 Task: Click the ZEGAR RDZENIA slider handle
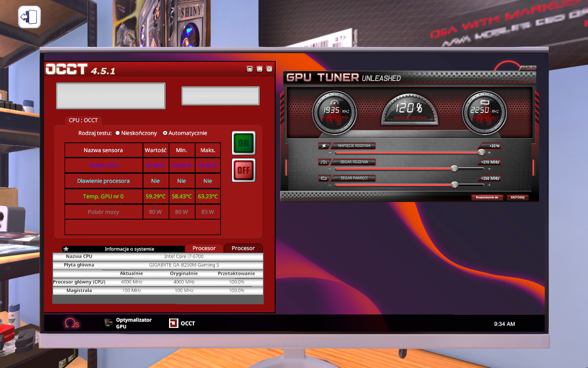(454, 168)
